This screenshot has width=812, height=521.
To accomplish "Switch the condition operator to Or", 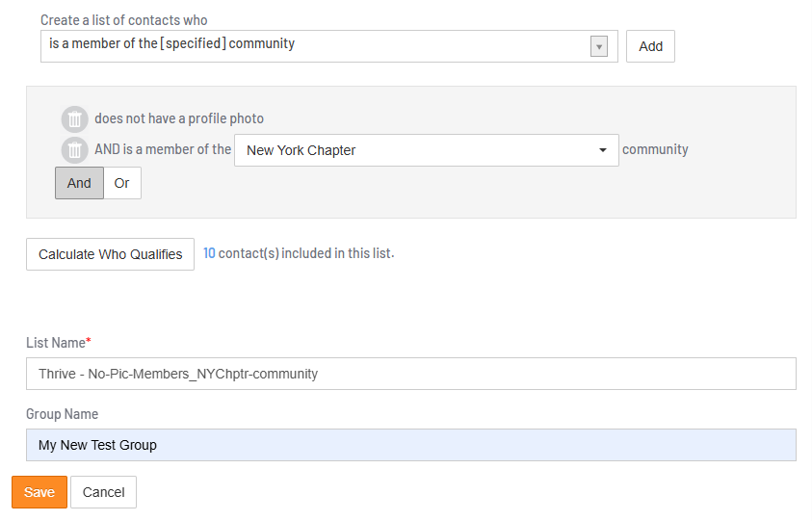I will 122,183.
